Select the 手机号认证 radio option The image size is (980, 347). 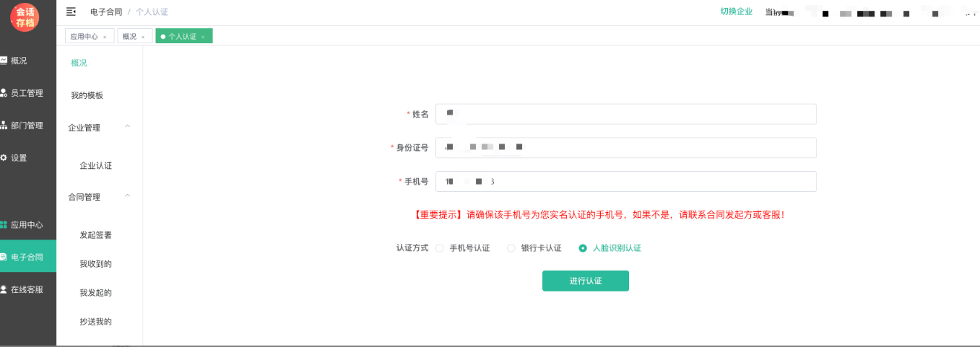coord(440,248)
